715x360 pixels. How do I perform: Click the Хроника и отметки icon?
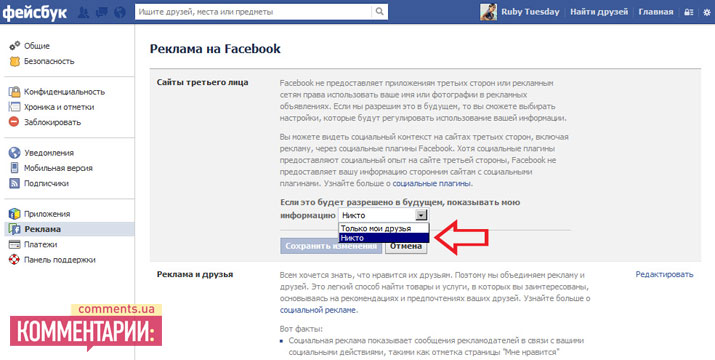[x=15, y=107]
